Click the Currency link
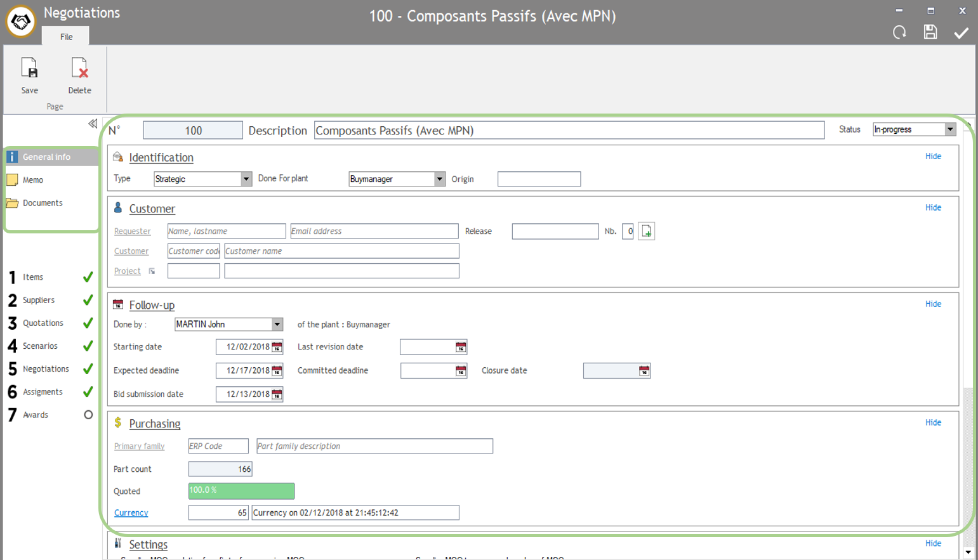978x560 pixels. [x=131, y=512]
